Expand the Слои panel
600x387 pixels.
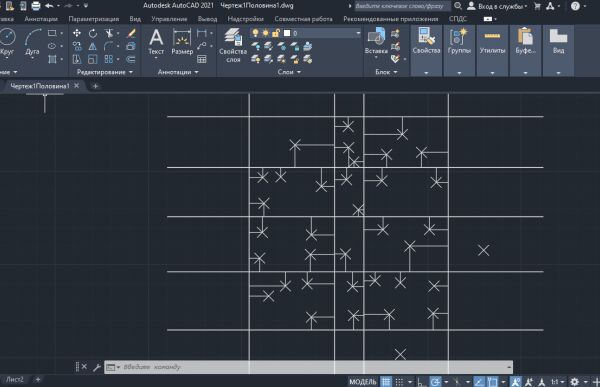(x=289, y=72)
